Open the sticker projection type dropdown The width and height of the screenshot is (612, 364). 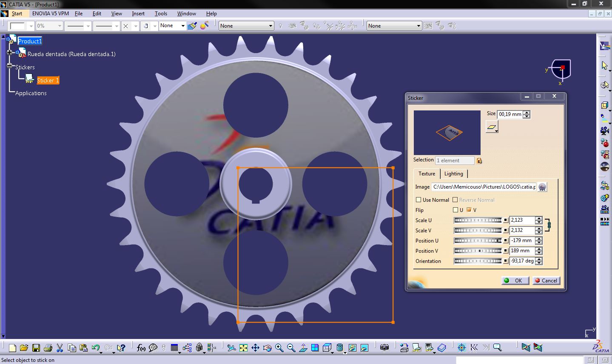[492, 127]
